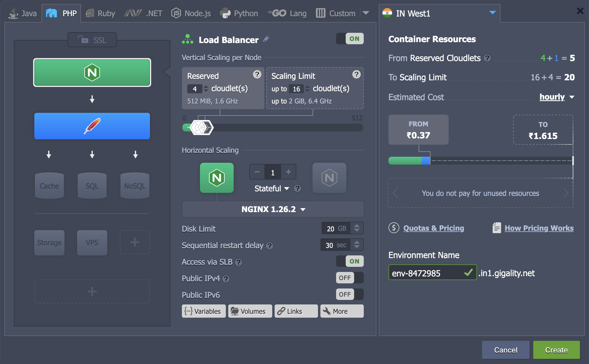Viewport: 589px width, 364px height.
Task: Open help for Public IPv4
Action: click(x=226, y=279)
